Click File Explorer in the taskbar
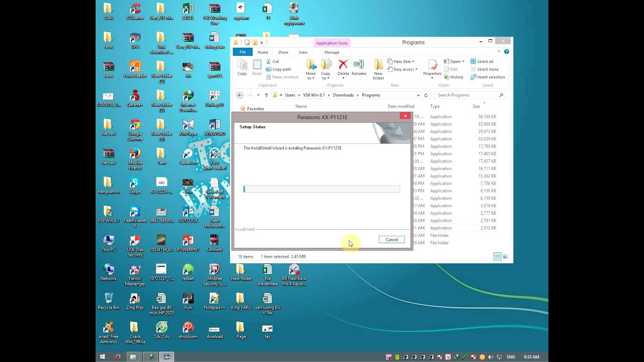This screenshot has width=644, height=362. coord(133,357)
